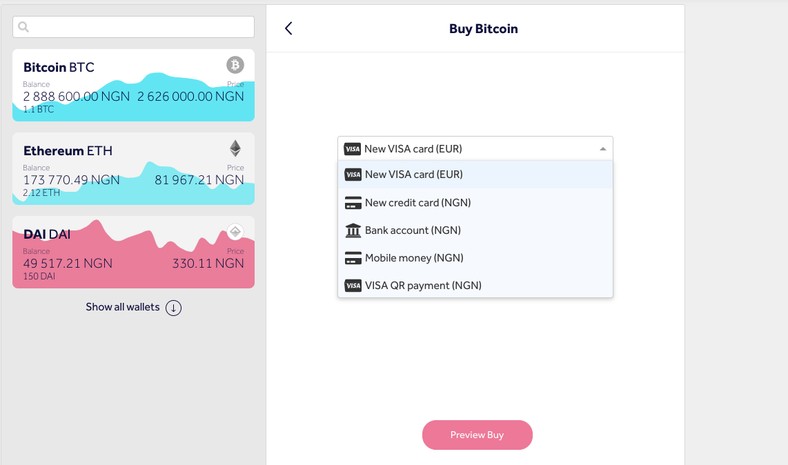Click the card icon beside Mobile money
Viewport: 788px width, 465px height.
353,258
